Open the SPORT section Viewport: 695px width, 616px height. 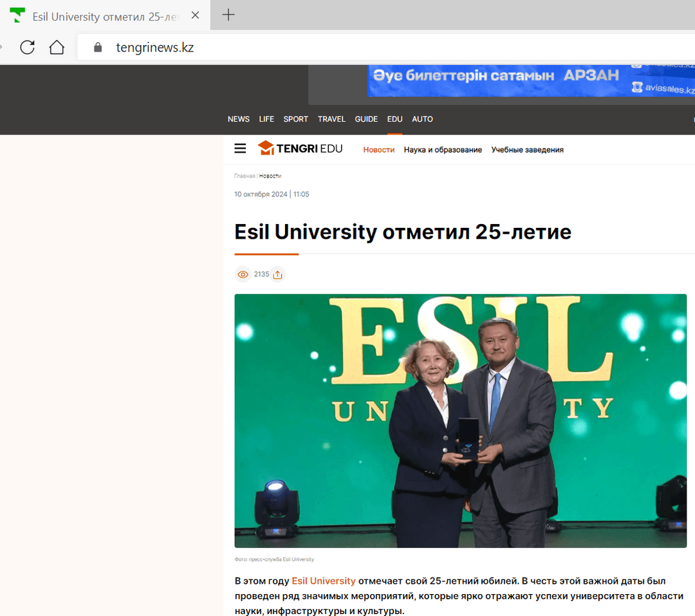(295, 119)
